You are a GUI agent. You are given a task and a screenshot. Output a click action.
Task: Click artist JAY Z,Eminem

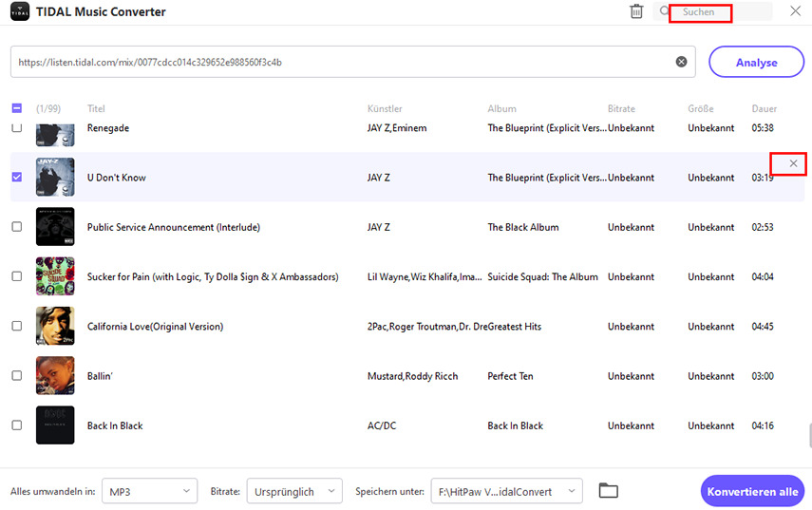pyautogui.click(x=397, y=128)
